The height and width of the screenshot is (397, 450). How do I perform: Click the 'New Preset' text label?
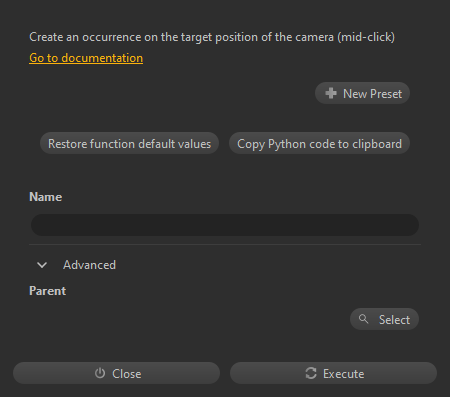(372, 94)
